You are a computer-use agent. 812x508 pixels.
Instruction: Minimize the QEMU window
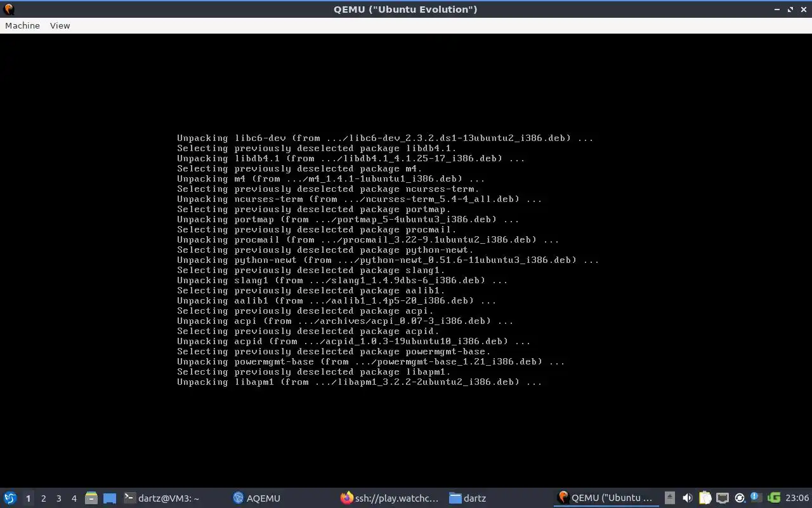[777, 10]
